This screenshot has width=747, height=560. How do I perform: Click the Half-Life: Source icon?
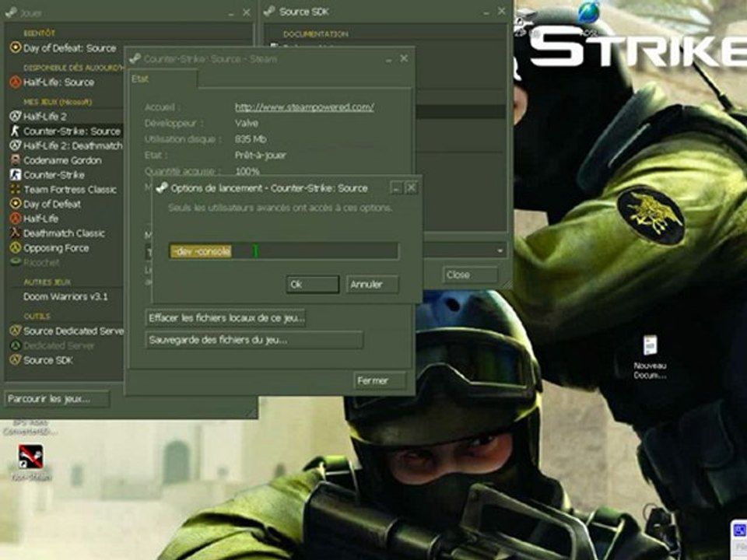coord(16,82)
